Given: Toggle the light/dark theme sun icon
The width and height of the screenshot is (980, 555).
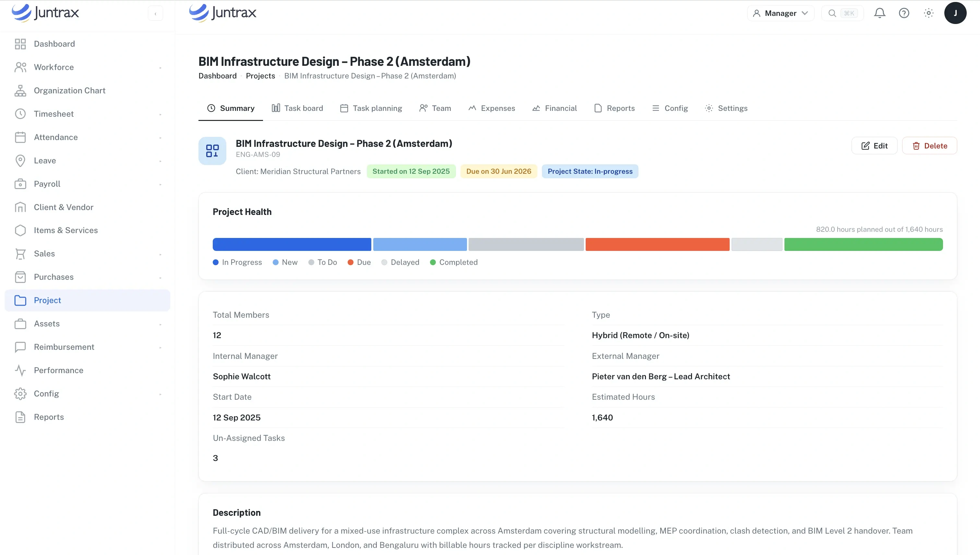Looking at the screenshot, I should tap(928, 13).
